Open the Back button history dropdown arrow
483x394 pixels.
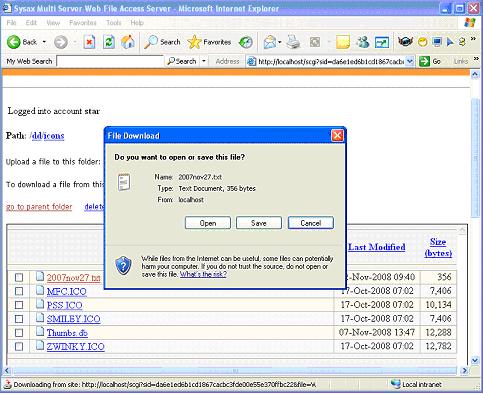tap(44, 42)
